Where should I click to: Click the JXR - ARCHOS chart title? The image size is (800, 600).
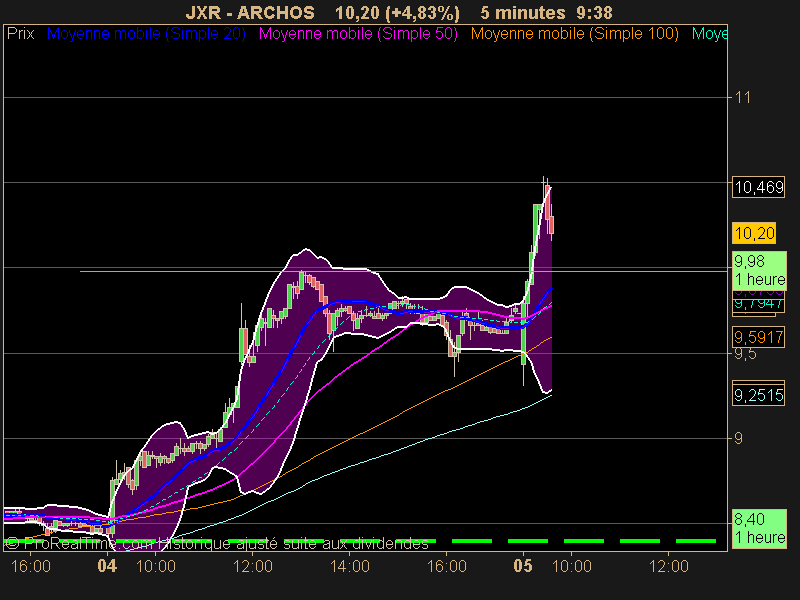[x=250, y=12]
